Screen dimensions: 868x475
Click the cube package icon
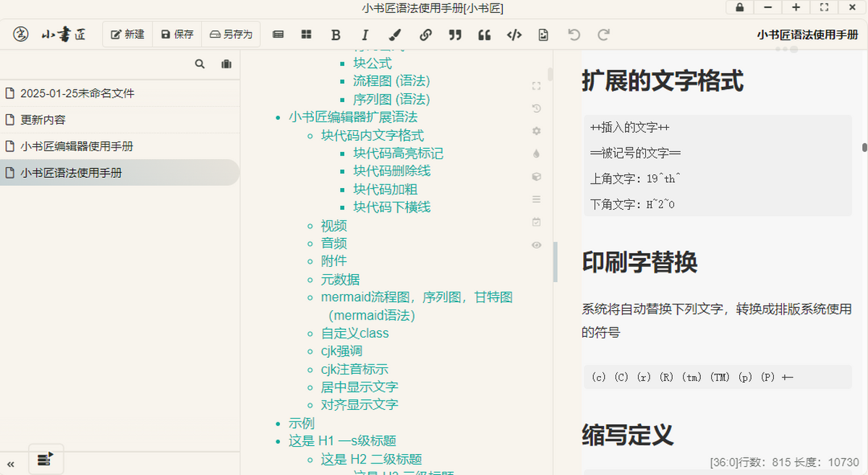coord(536,176)
